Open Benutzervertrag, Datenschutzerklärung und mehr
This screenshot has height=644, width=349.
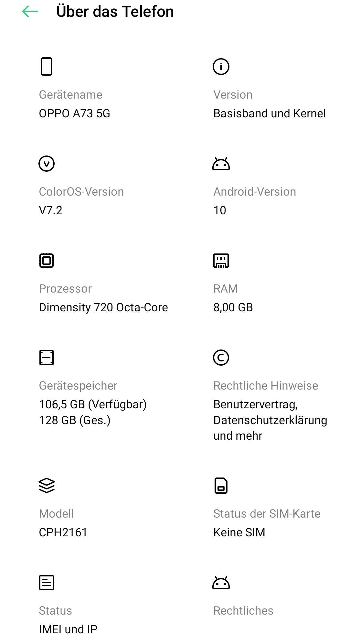(270, 420)
